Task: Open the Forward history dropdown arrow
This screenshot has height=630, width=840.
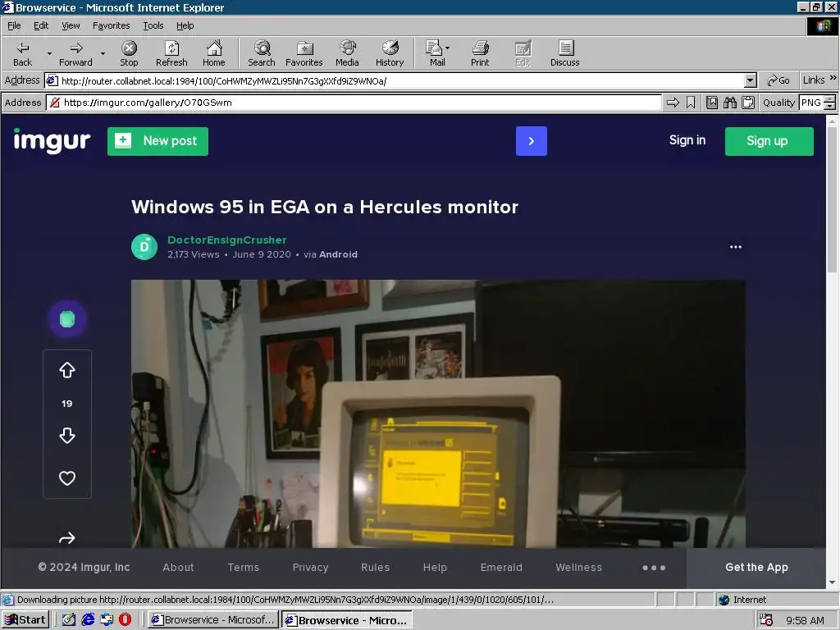Action: click(103, 53)
